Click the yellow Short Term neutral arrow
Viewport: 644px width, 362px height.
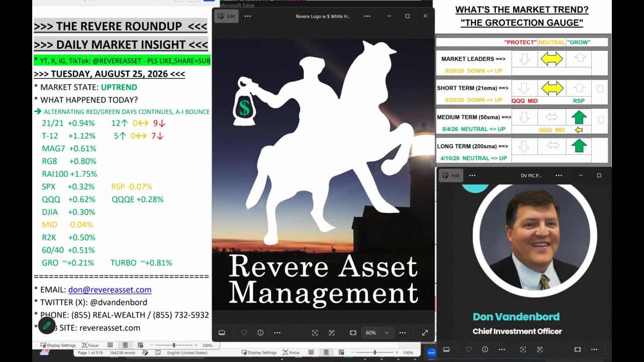pyautogui.click(x=551, y=88)
